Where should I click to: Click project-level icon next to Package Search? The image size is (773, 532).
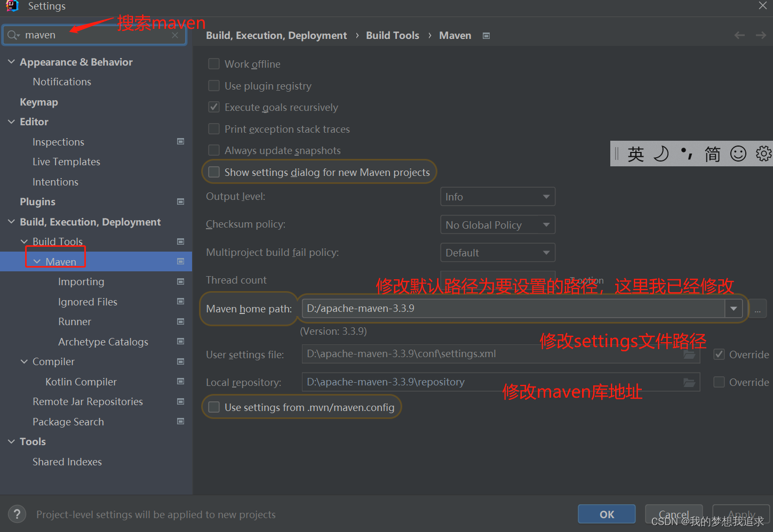point(180,421)
